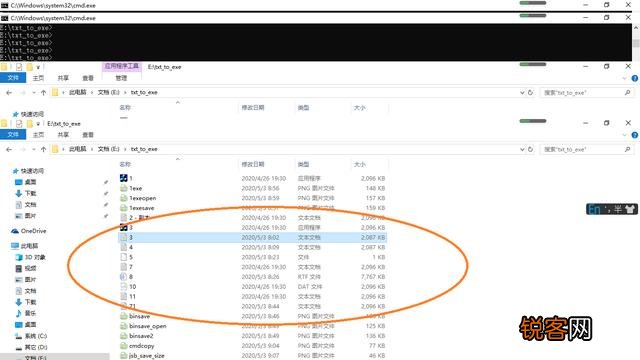Image resolution: width=640 pixels, height=360 pixels.
Task: Open 管理 tab in back Explorer window
Action: click(121, 78)
